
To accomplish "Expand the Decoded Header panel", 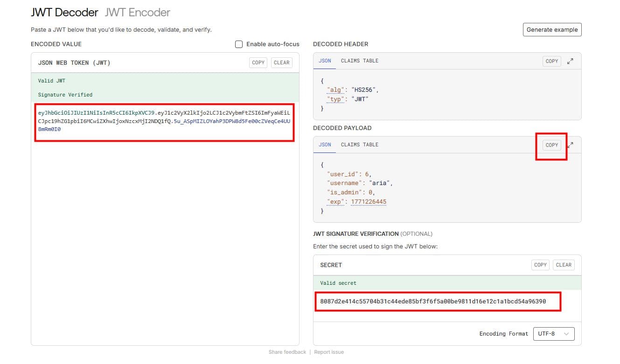I will [x=570, y=61].
